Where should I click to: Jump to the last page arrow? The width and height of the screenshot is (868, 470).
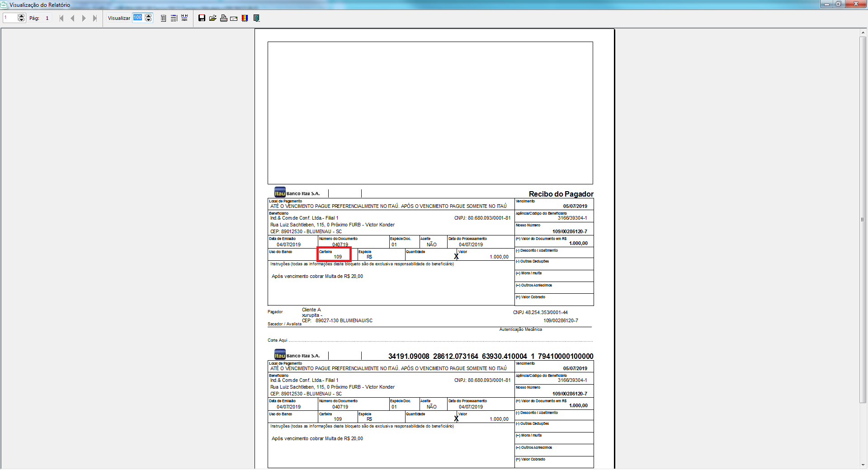click(94, 18)
